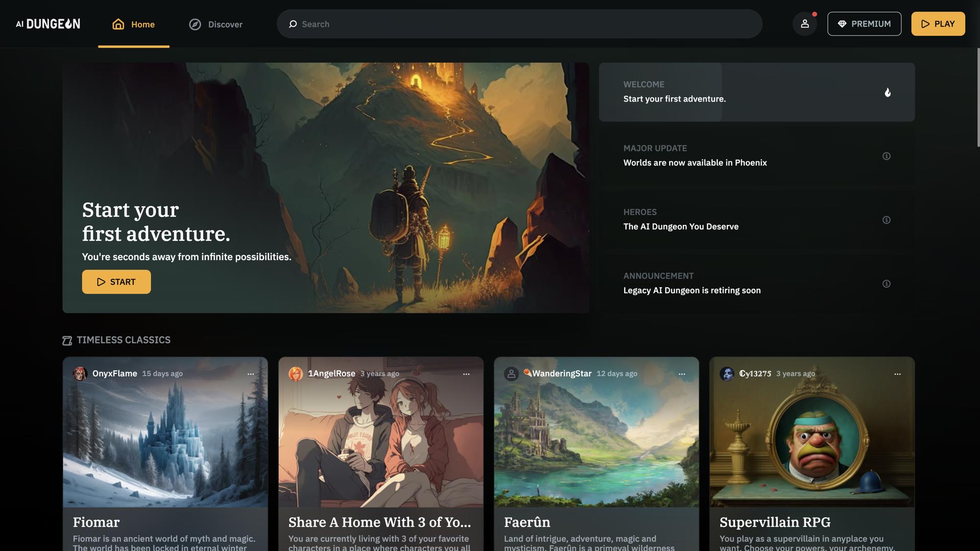Screen dimensions: 980x551
Task: Click info icon beside Major Update
Action: coord(886,156)
